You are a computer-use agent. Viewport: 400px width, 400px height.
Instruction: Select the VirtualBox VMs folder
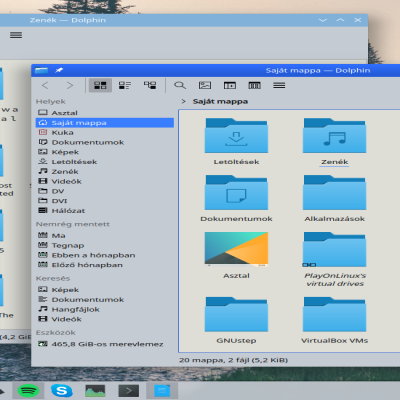coord(335,314)
